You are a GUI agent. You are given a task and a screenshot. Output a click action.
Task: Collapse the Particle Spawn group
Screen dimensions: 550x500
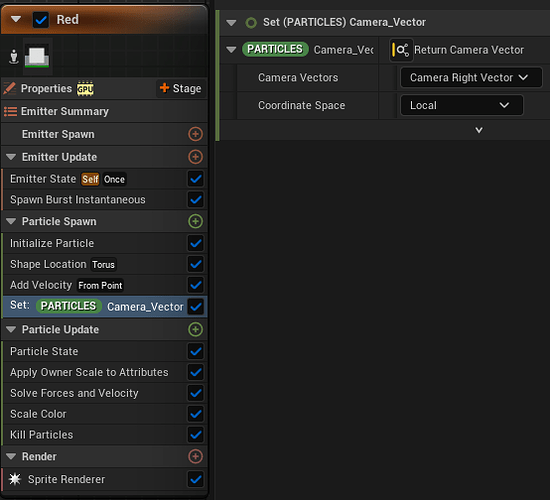point(11,221)
